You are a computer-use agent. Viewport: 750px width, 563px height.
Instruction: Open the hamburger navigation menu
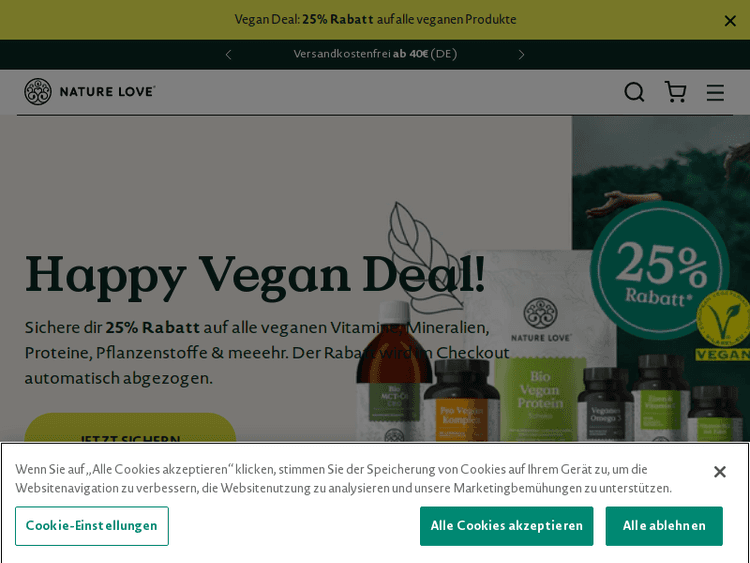[715, 92]
